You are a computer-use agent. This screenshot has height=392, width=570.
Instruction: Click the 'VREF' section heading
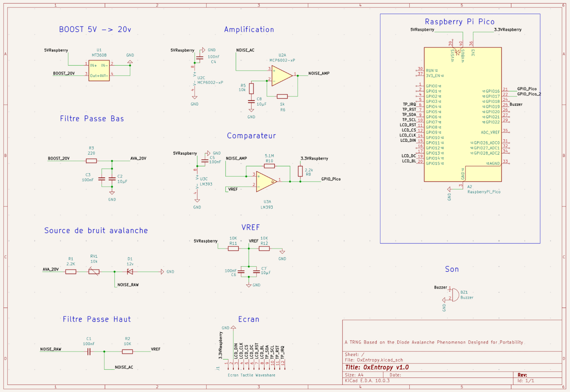(251, 227)
